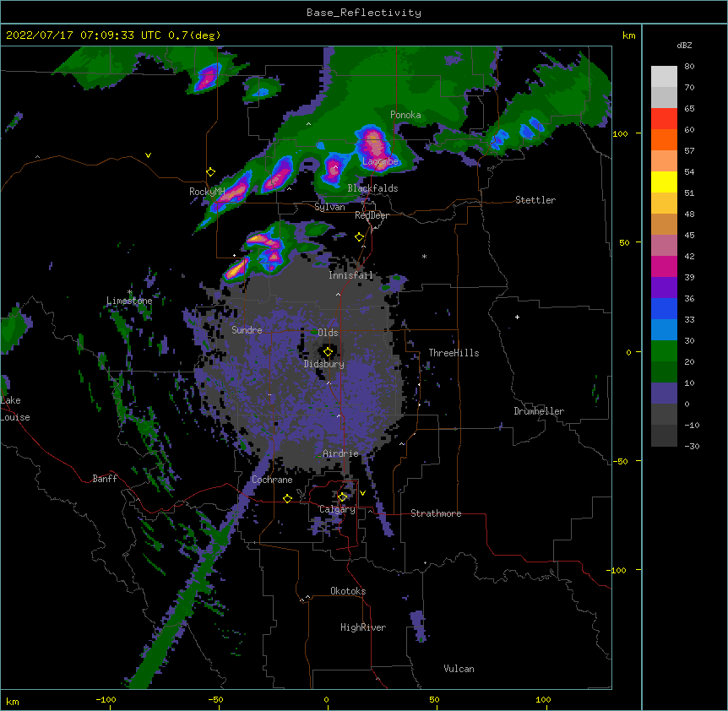This screenshot has height=711, width=728.
Task: Click the -30 value on the dBZ scale
Action: point(692,446)
